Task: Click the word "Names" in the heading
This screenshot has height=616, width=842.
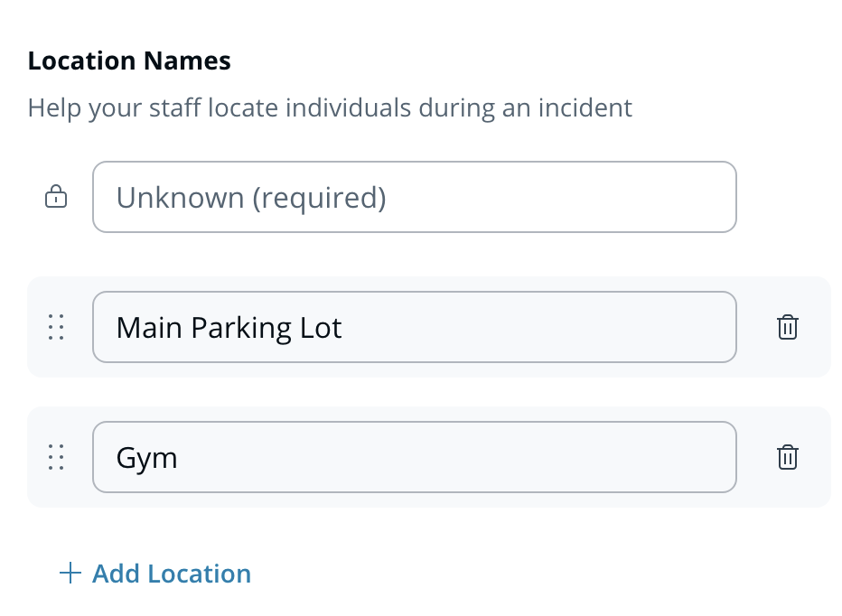Action: point(185,61)
